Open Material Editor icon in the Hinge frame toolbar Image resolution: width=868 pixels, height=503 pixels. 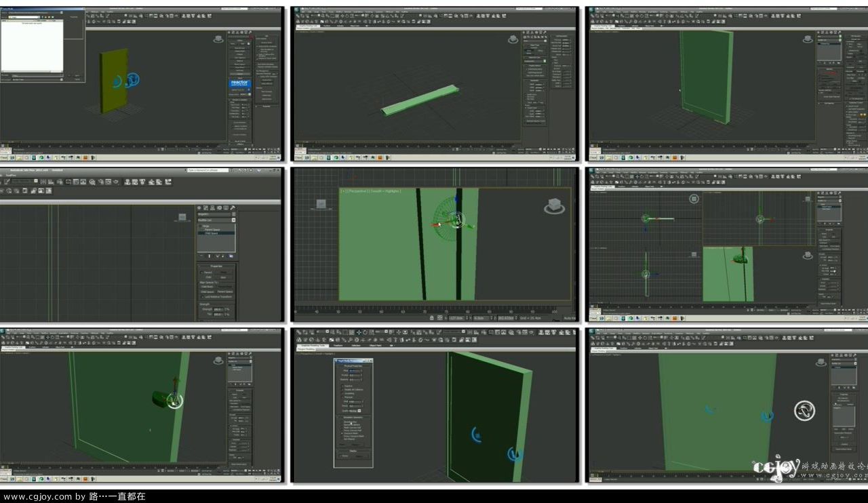[91, 182]
